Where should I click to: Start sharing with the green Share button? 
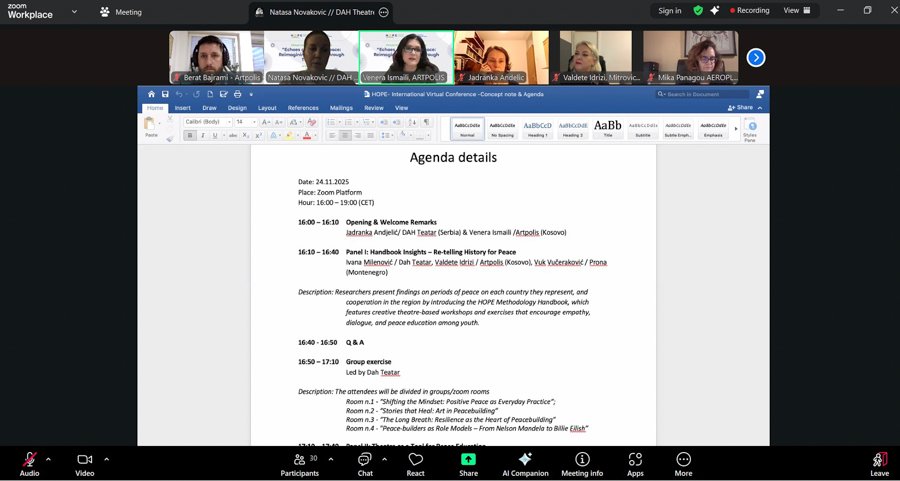(468, 462)
